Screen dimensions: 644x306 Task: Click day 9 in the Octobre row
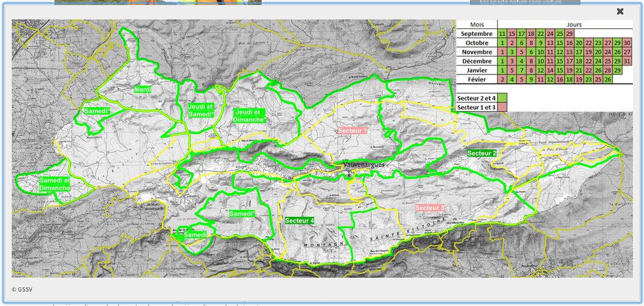(x=540, y=43)
